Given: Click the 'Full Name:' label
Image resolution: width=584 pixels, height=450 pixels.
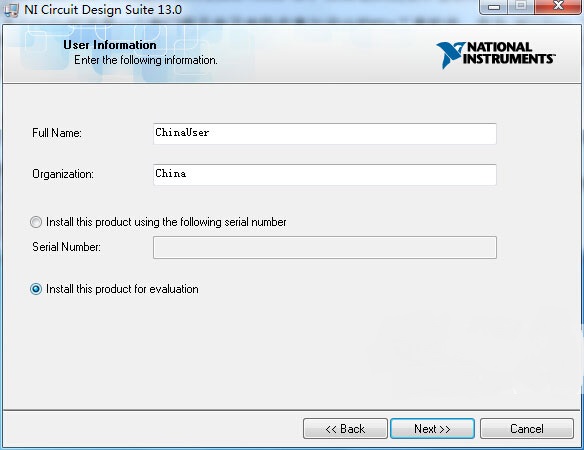Looking at the screenshot, I should click(x=57, y=133).
